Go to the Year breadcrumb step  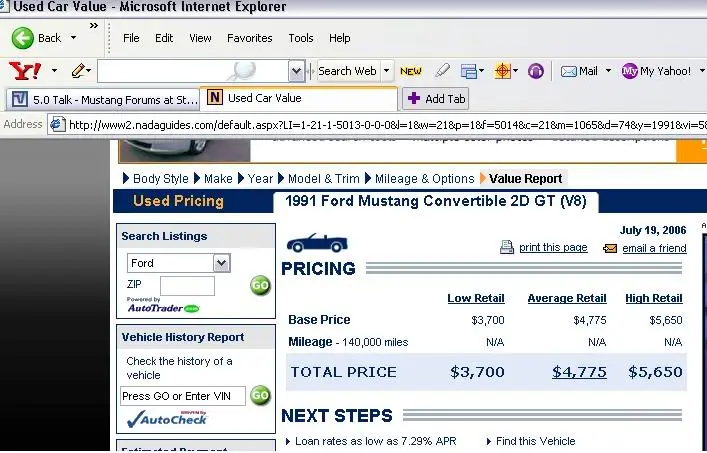point(260,179)
